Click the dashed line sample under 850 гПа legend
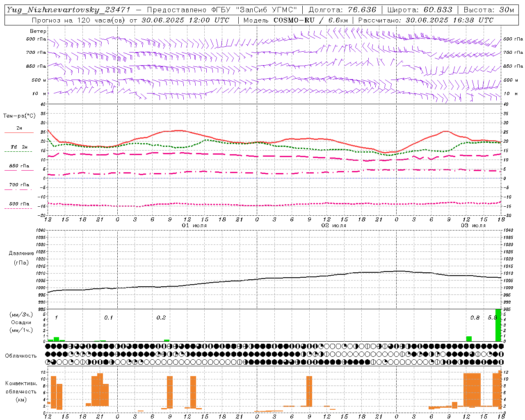Screen dimensions: 525x420 click(18, 171)
